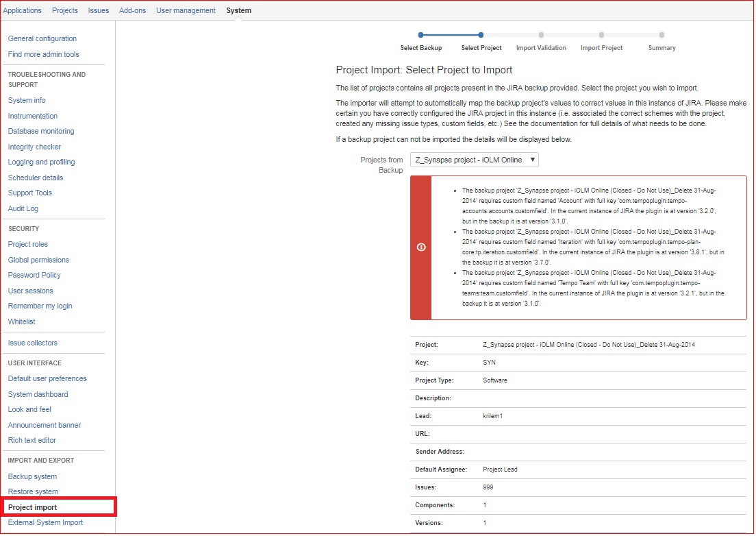Open the Applications menu in the top bar

pyautogui.click(x=22, y=10)
